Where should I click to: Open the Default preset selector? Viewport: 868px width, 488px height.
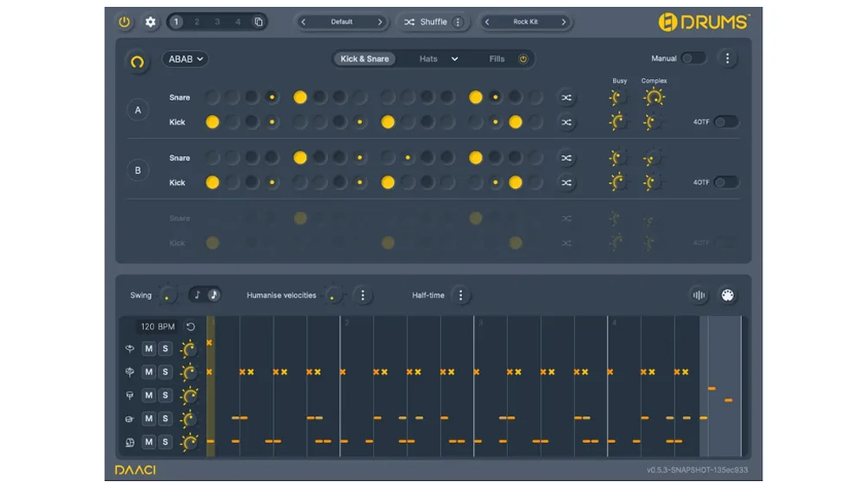pyautogui.click(x=342, y=22)
